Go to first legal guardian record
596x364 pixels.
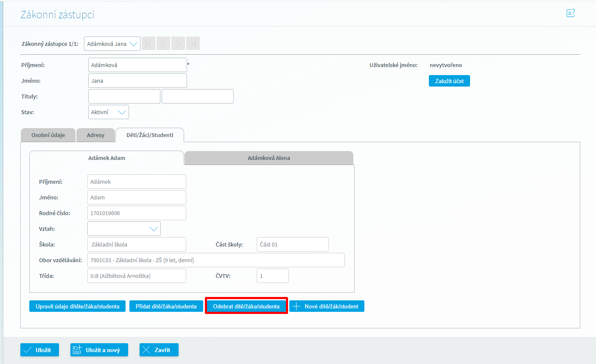148,43
